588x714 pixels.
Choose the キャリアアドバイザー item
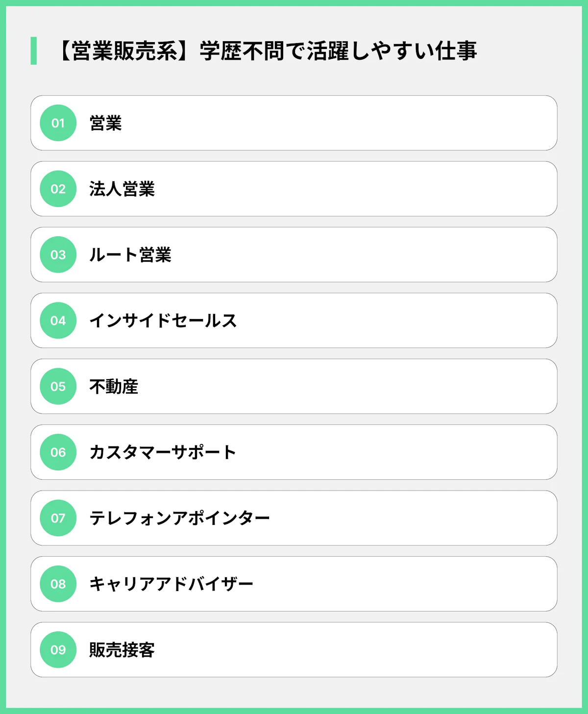click(x=171, y=584)
